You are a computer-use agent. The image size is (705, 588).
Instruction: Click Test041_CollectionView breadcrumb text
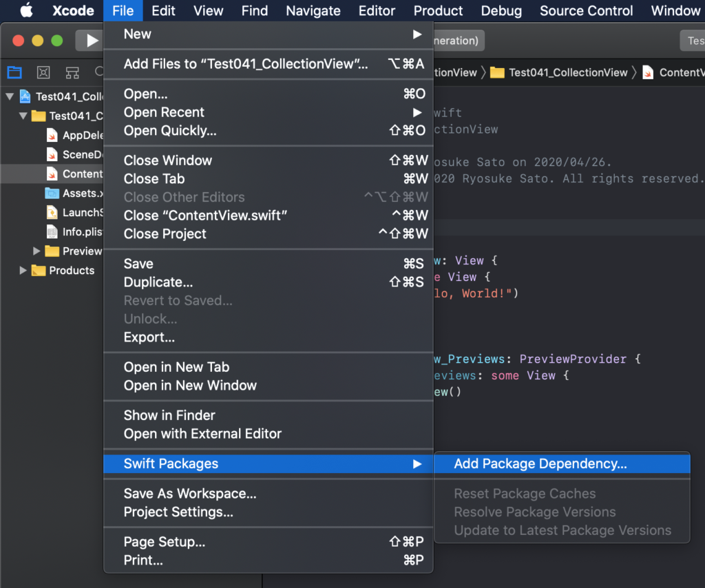(568, 72)
